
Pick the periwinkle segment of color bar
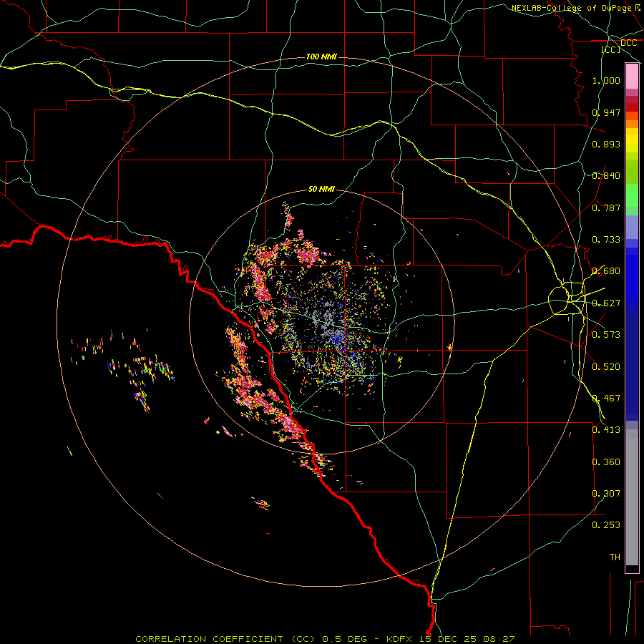click(x=632, y=228)
